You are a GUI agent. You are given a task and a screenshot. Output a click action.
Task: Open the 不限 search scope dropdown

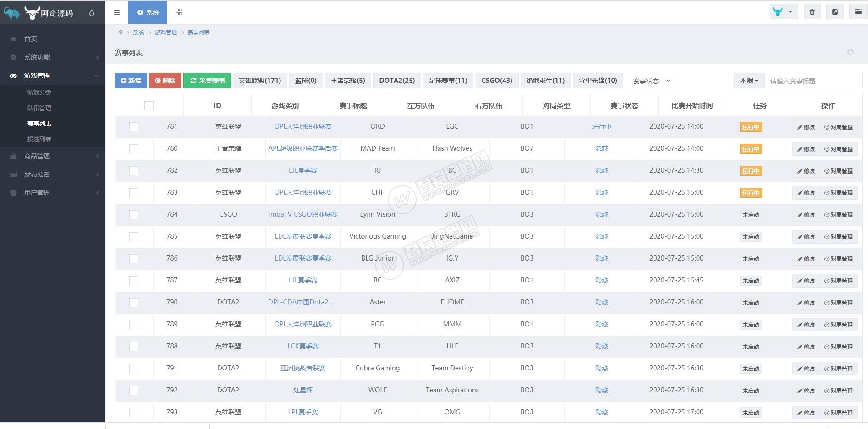click(x=749, y=81)
